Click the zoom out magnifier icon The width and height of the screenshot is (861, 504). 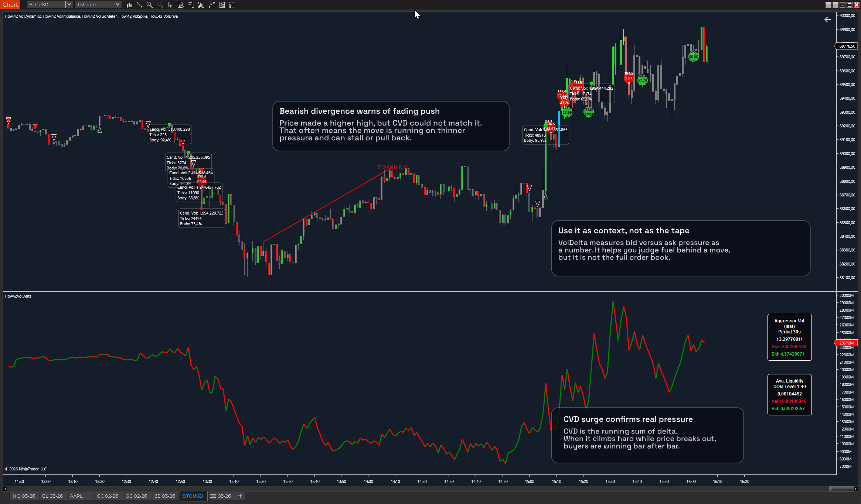click(x=160, y=5)
